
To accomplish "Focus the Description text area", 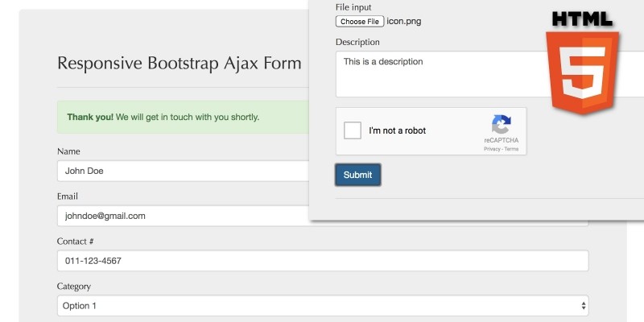I will [x=483, y=74].
